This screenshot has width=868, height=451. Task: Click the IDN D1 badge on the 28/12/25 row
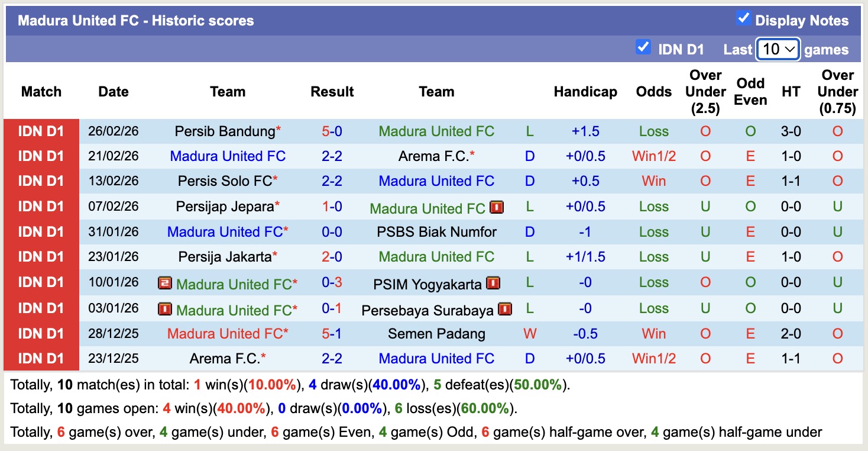pyautogui.click(x=41, y=333)
